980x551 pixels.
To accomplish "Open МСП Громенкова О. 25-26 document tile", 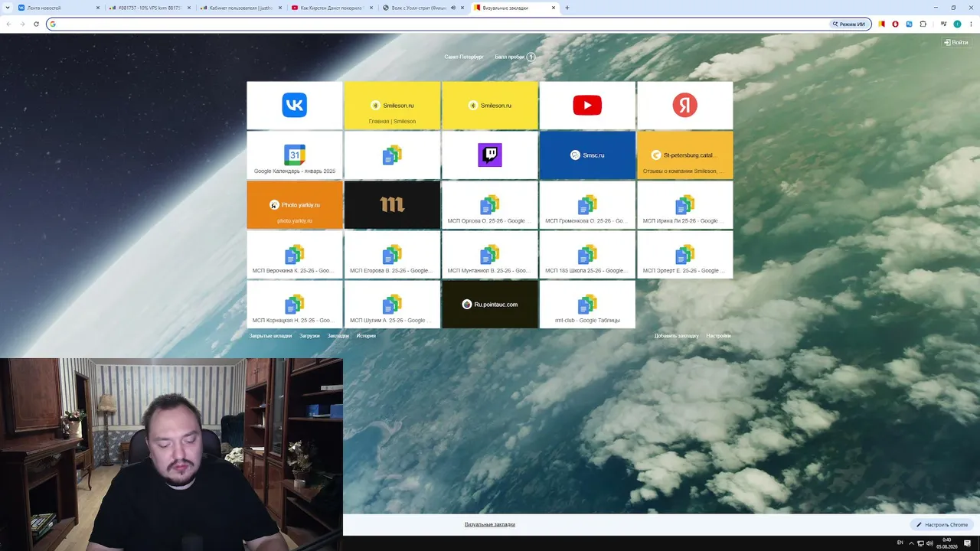I will [587, 205].
